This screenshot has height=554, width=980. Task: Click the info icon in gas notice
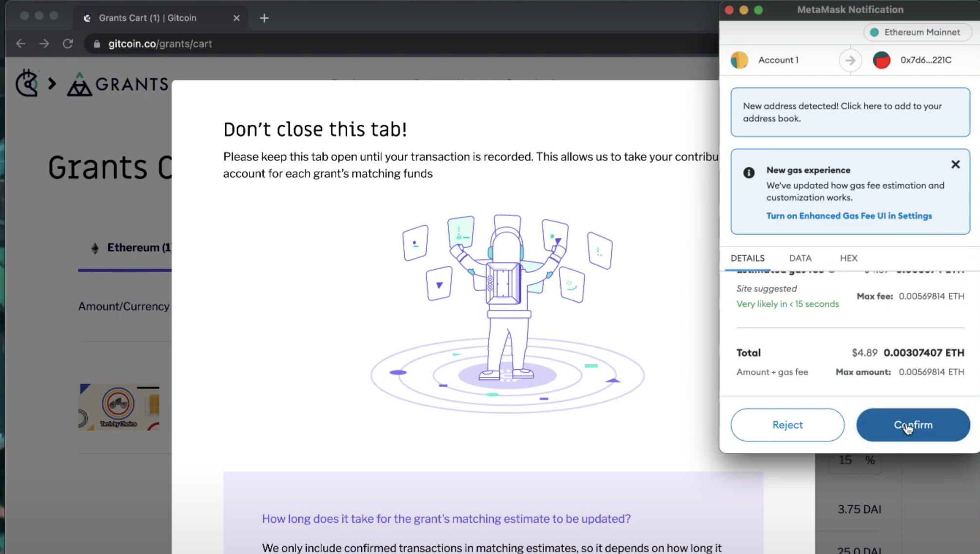pos(749,173)
